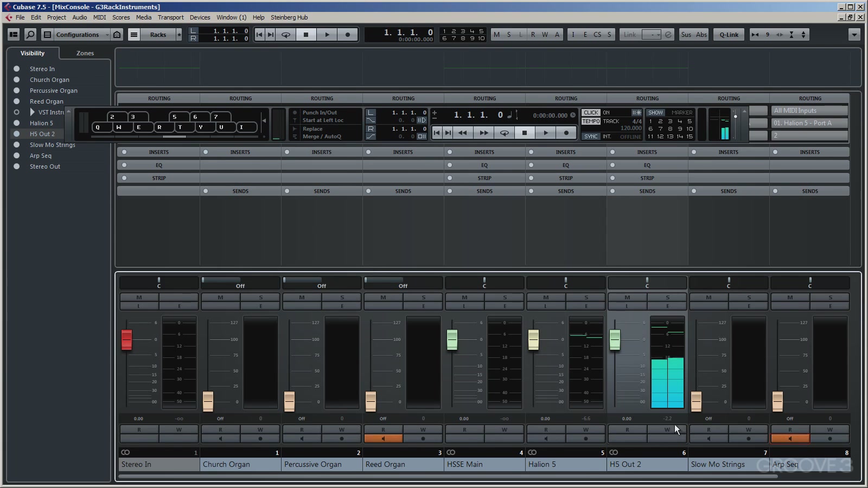Open the Link group dropdown
Viewport: 868px width, 488px height.
(x=651, y=35)
